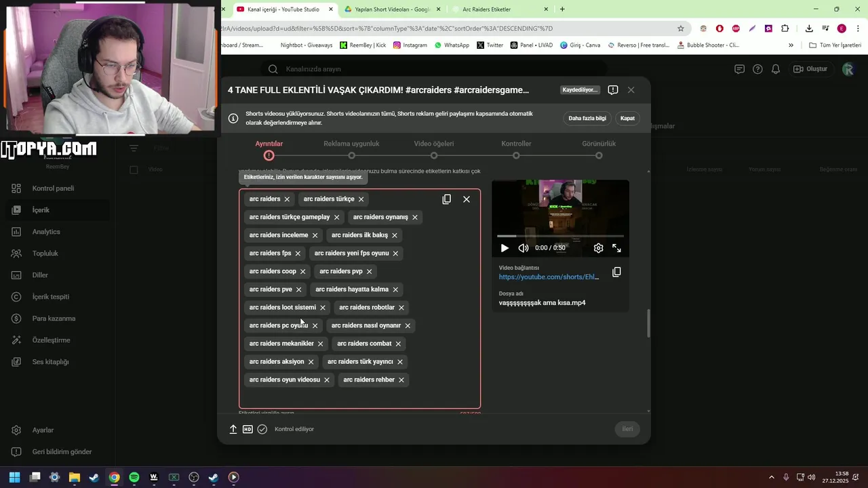Viewport: 868px width, 488px height.
Task: Open video player settings gear
Action: pos(598,248)
